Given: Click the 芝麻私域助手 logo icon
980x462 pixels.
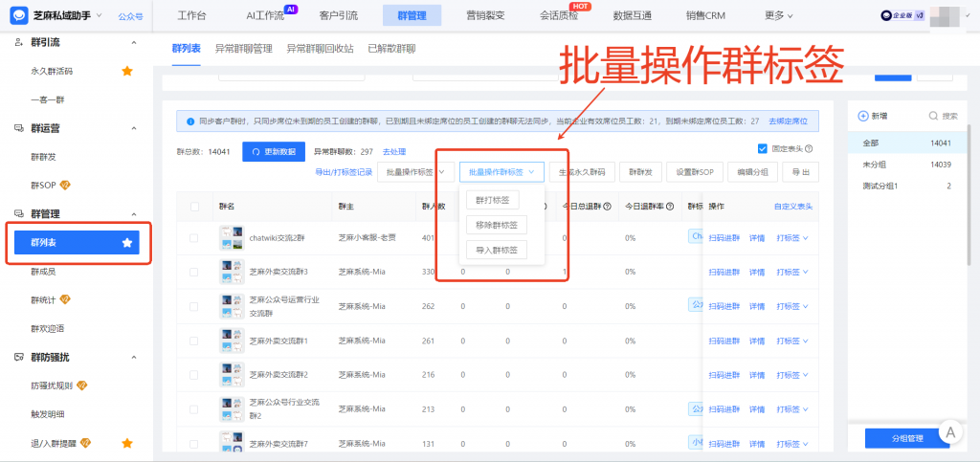Looking at the screenshot, I should tap(19, 15).
